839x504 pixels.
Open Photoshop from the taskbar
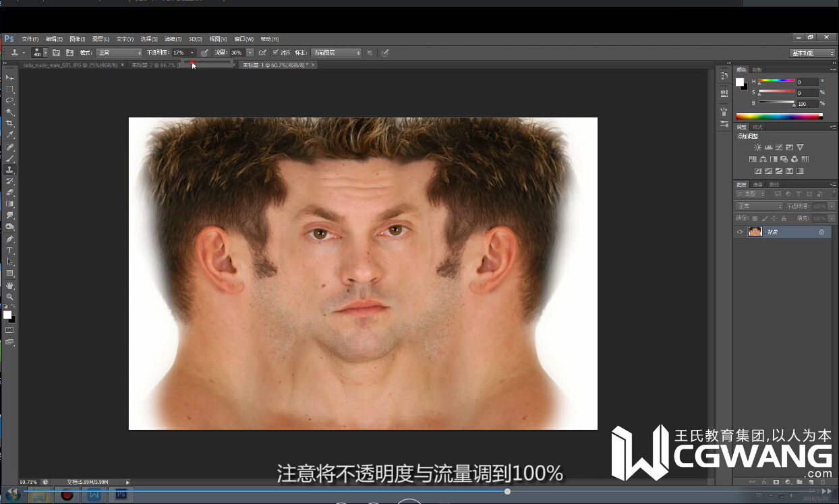[x=121, y=495]
